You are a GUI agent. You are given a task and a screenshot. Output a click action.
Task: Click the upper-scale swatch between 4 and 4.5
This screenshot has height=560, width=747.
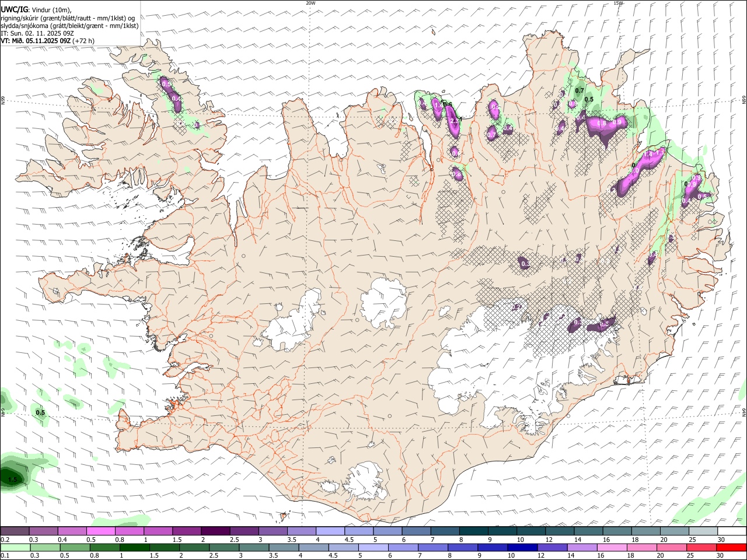(x=329, y=531)
